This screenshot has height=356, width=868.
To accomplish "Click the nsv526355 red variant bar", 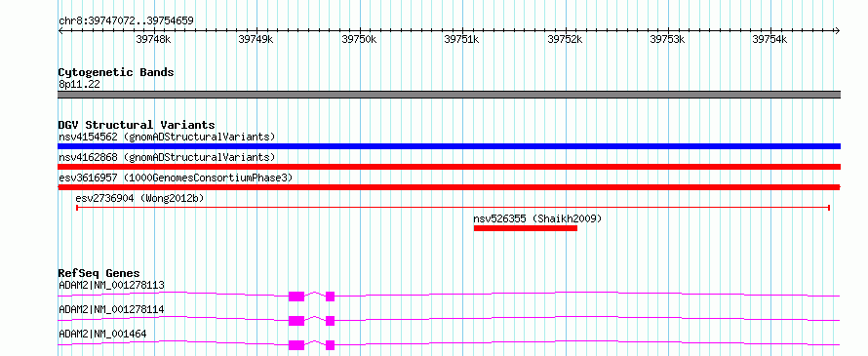I will pos(526,228).
